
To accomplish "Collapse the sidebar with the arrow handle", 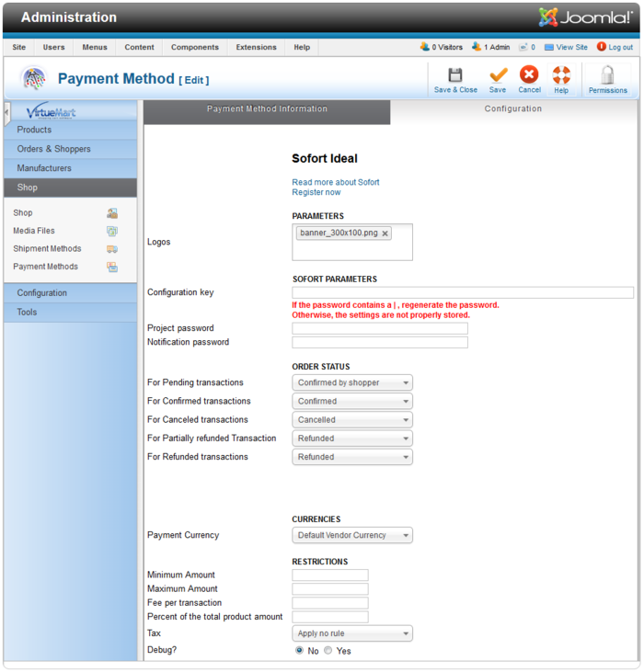I will (6, 113).
